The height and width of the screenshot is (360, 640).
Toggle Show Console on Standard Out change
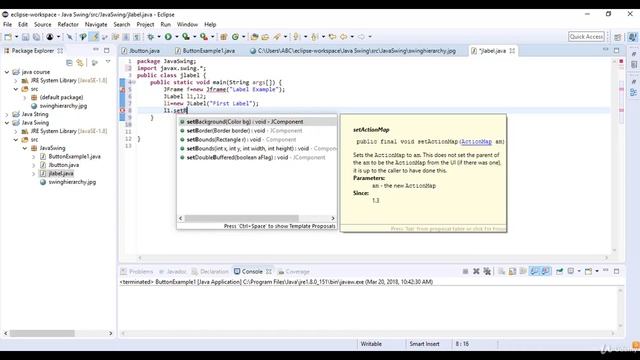tap(534, 271)
